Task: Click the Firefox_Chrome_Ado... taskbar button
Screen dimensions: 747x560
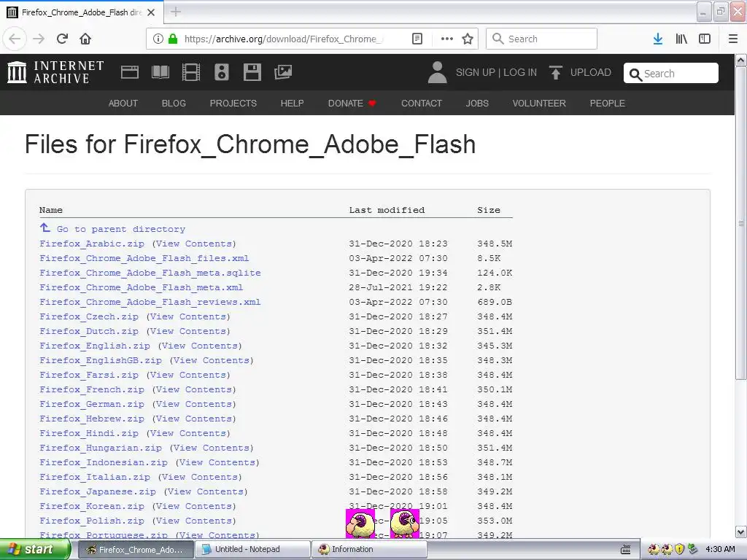Action: coord(136,549)
